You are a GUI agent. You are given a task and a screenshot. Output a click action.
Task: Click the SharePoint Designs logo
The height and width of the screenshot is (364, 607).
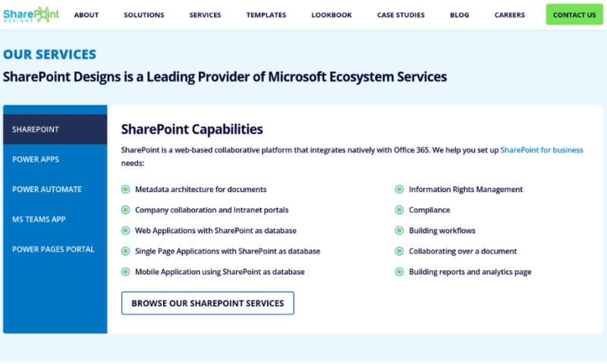click(x=30, y=14)
